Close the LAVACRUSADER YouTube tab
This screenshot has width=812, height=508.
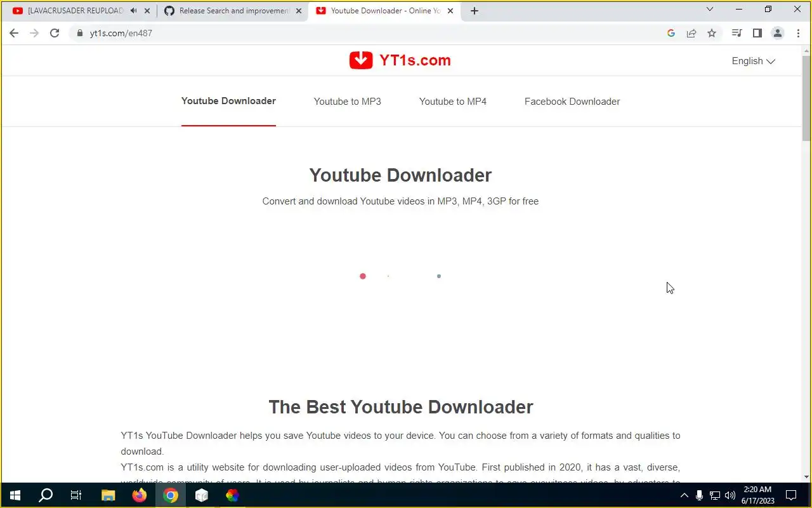147,11
